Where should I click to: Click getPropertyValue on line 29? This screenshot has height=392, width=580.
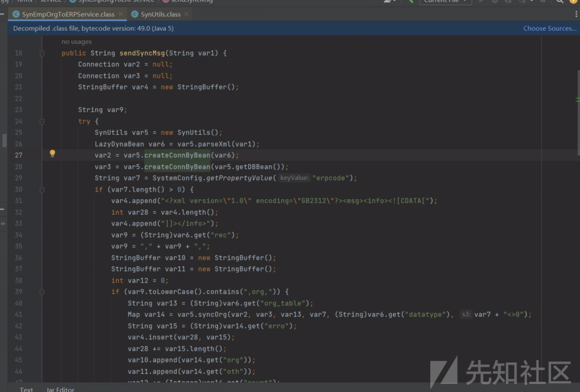(239, 178)
